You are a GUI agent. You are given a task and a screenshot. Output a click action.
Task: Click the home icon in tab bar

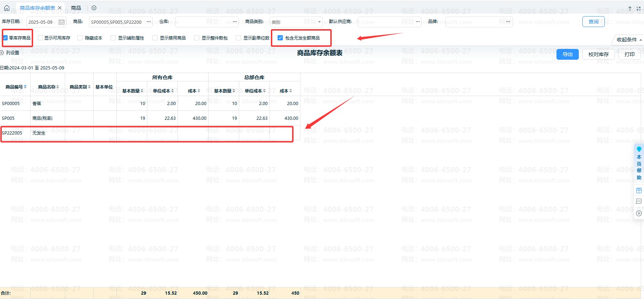tap(7, 8)
